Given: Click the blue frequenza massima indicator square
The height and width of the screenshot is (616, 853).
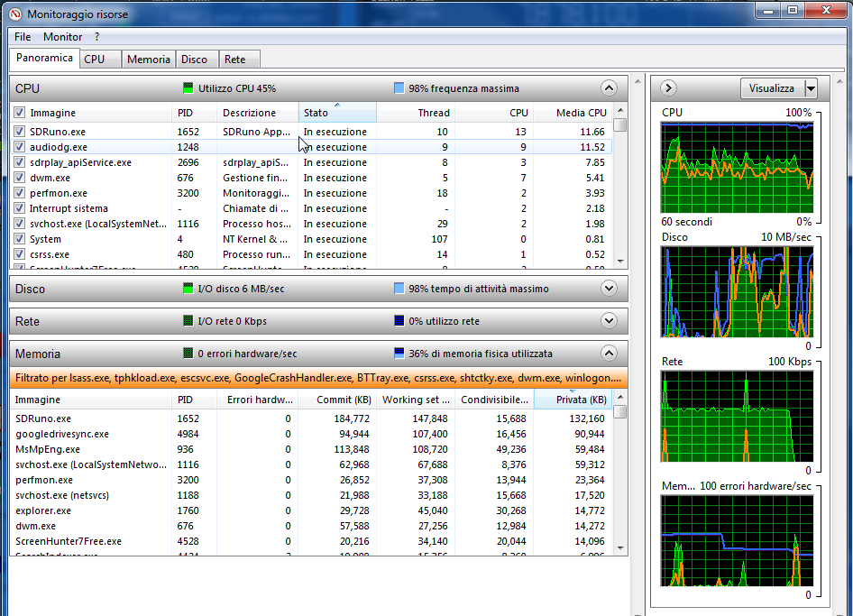Looking at the screenshot, I should coord(399,88).
